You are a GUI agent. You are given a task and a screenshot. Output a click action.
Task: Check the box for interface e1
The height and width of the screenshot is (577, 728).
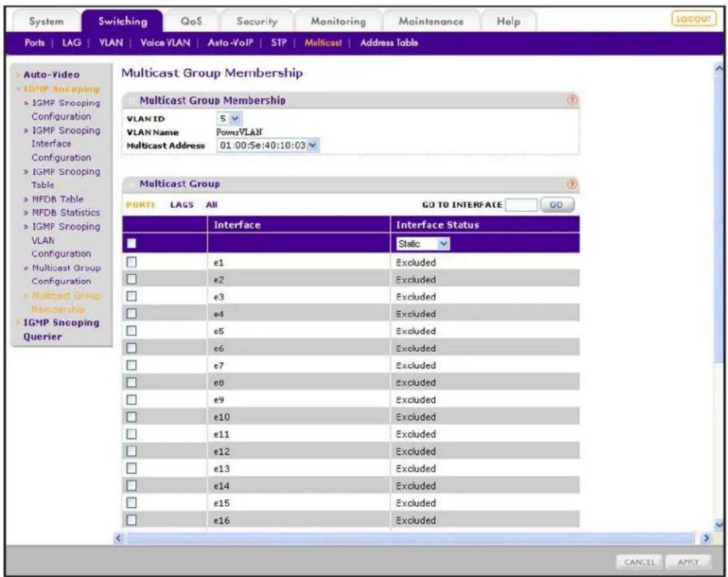coord(131,262)
